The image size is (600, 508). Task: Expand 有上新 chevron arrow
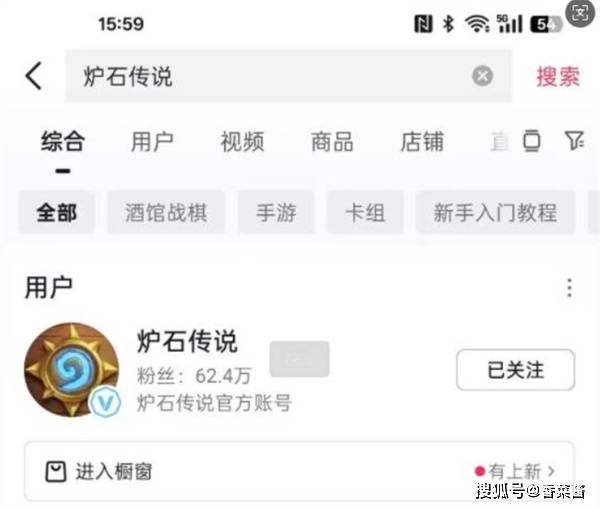coord(551,471)
